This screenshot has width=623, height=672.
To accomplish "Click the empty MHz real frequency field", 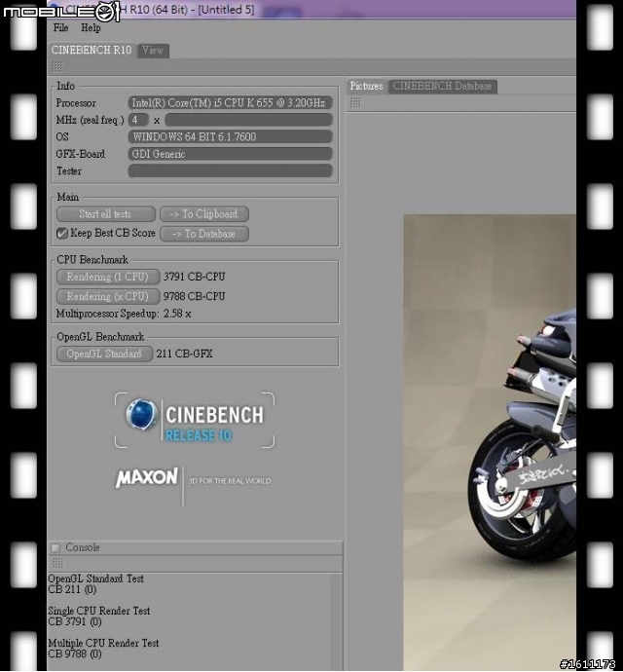I will (x=248, y=120).
